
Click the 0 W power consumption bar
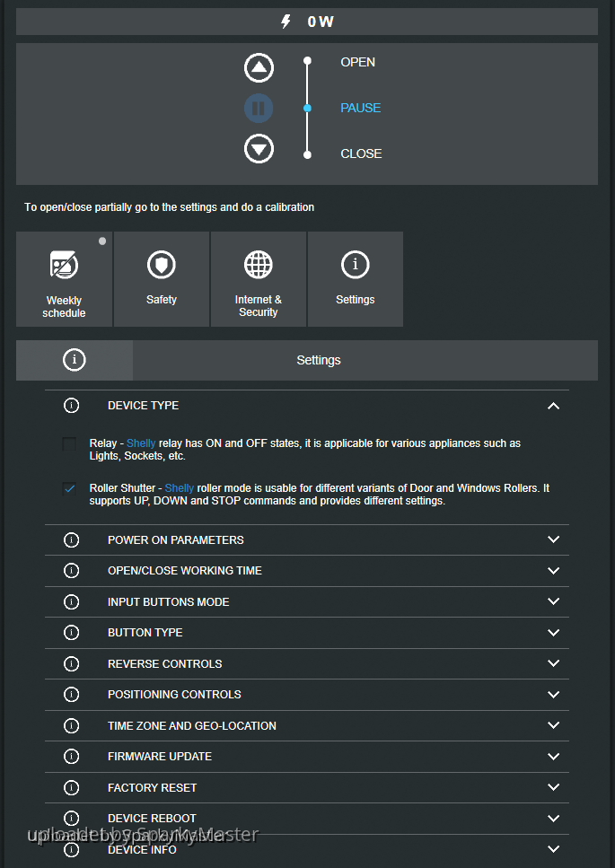[x=307, y=22]
